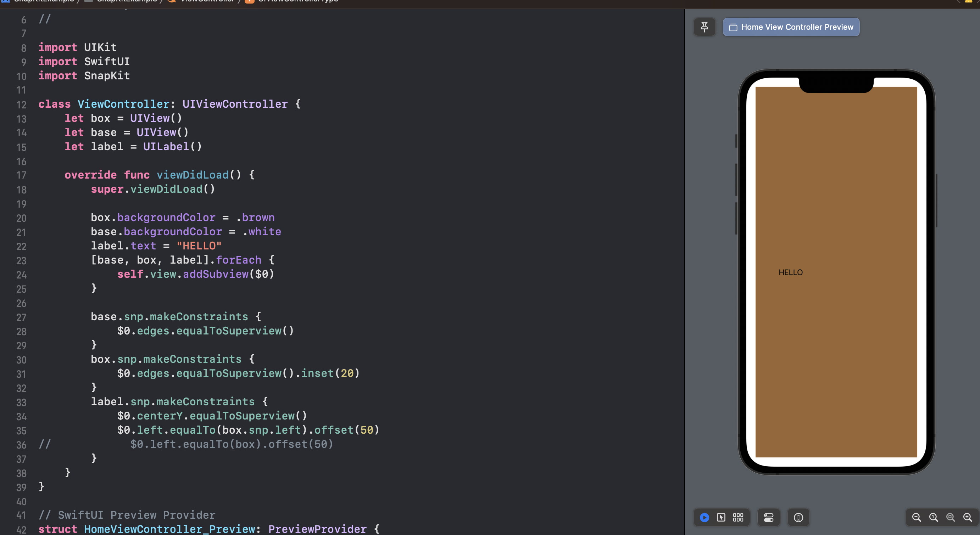This screenshot has height=535, width=980.
Task: Click the HELLO label in the preview
Action: pos(790,272)
